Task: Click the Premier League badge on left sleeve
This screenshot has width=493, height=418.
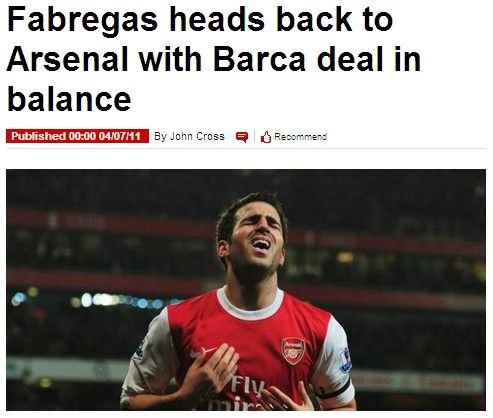Action: click(140, 350)
